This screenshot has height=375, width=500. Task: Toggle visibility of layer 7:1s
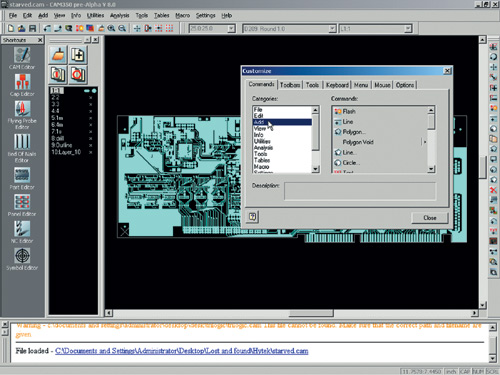click(90, 132)
